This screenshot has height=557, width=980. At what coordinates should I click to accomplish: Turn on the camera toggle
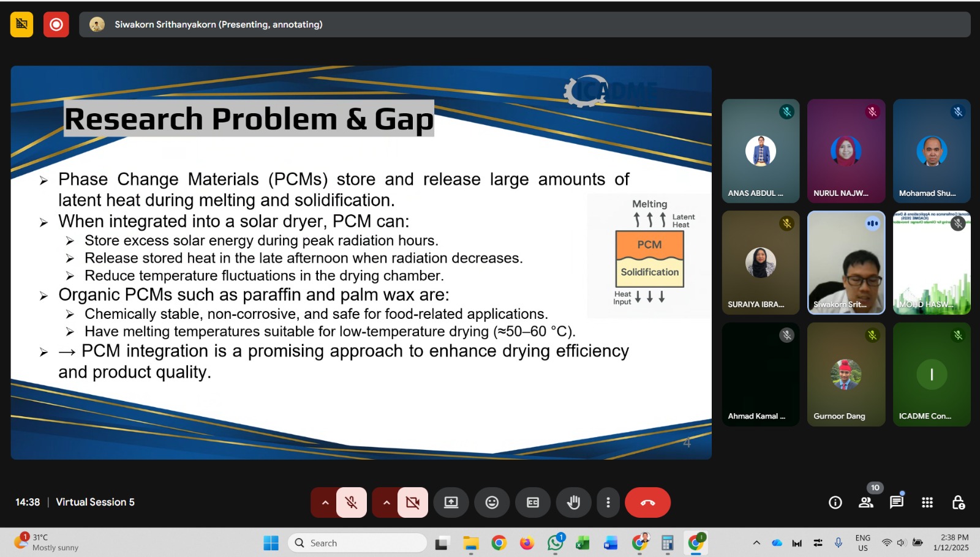(413, 503)
